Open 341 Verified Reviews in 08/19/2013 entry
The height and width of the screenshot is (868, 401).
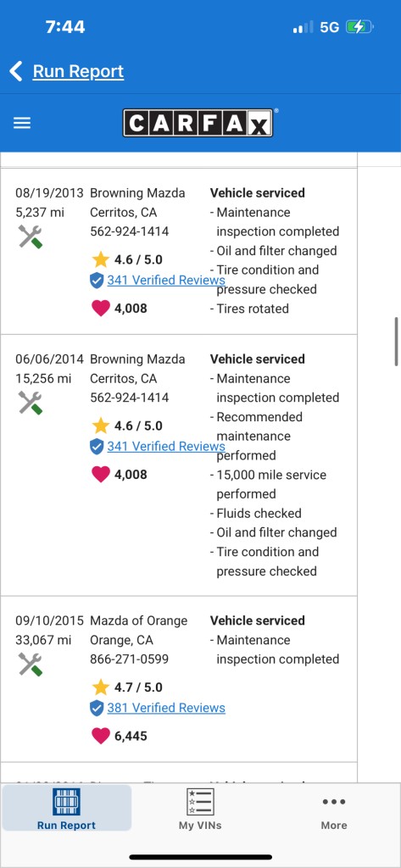(x=166, y=280)
